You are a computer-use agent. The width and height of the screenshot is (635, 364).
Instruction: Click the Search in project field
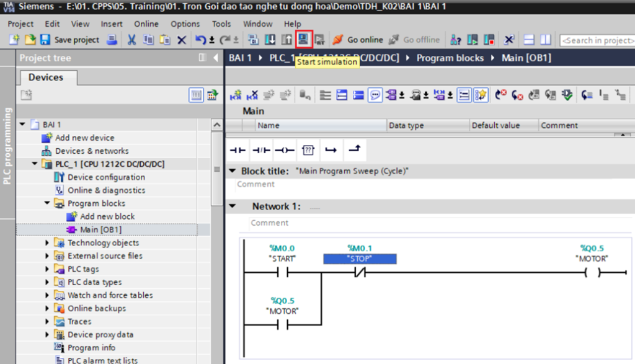[x=597, y=40]
